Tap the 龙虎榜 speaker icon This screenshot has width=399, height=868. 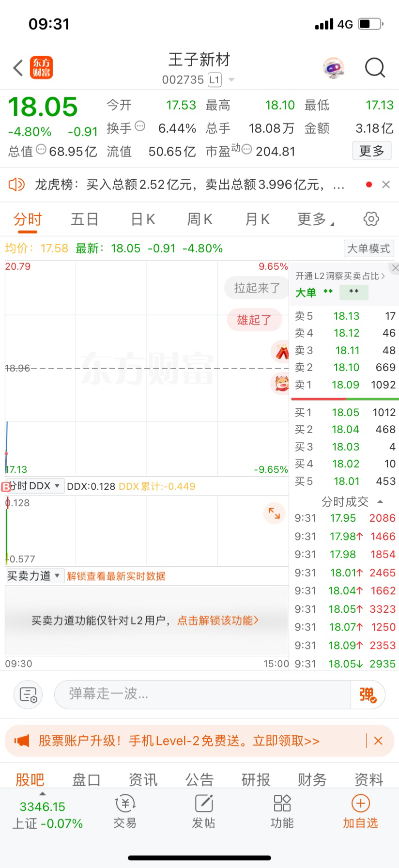pyautogui.click(x=16, y=185)
